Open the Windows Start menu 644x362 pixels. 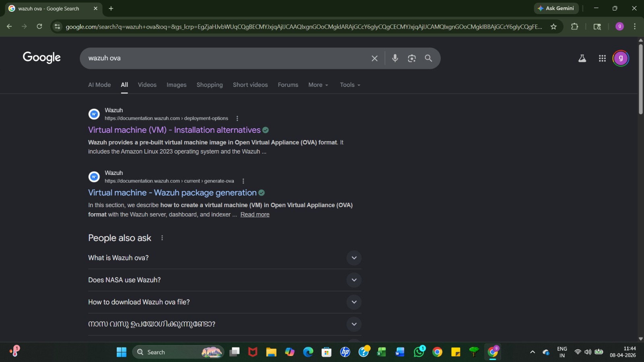click(x=122, y=352)
